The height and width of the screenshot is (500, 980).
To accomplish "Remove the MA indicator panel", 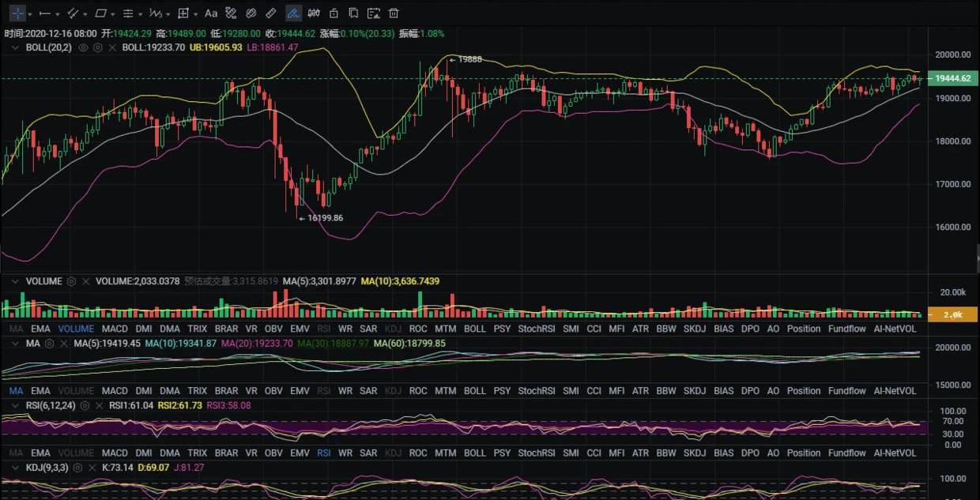I will (x=62, y=344).
